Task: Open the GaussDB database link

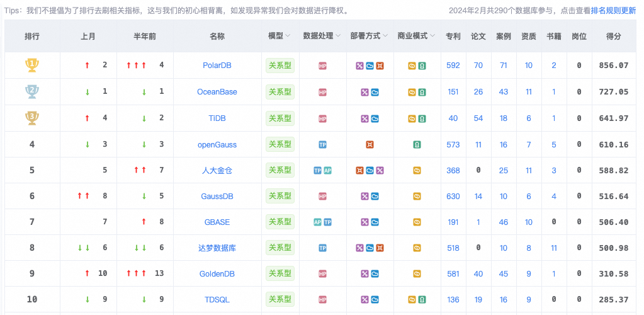Action: (x=217, y=197)
